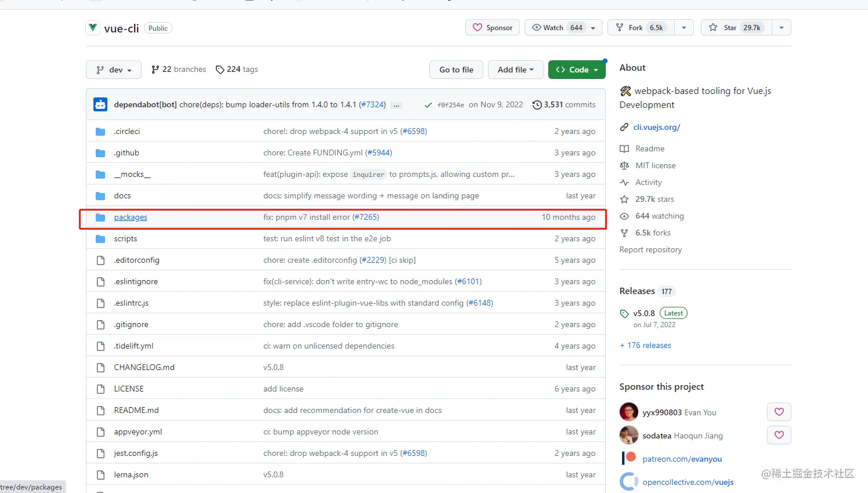Star the vue-cli repository
Image resolution: width=868 pixels, height=493 pixels.
click(736, 28)
